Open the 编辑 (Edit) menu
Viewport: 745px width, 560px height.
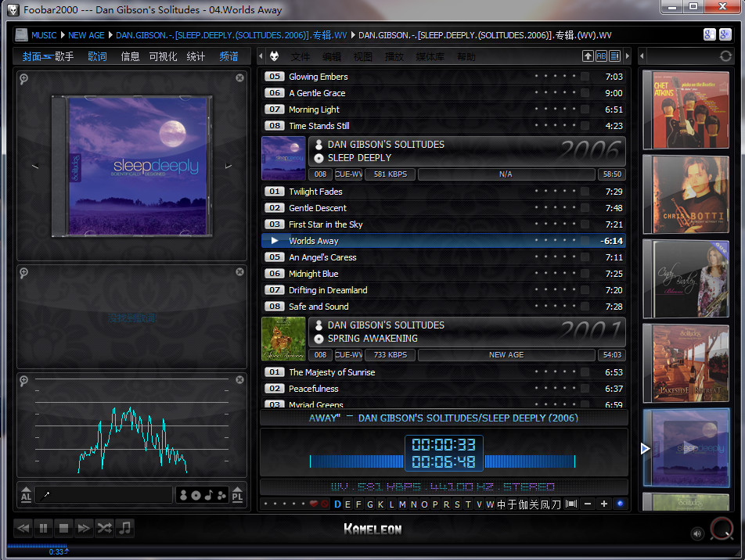[332, 57]
